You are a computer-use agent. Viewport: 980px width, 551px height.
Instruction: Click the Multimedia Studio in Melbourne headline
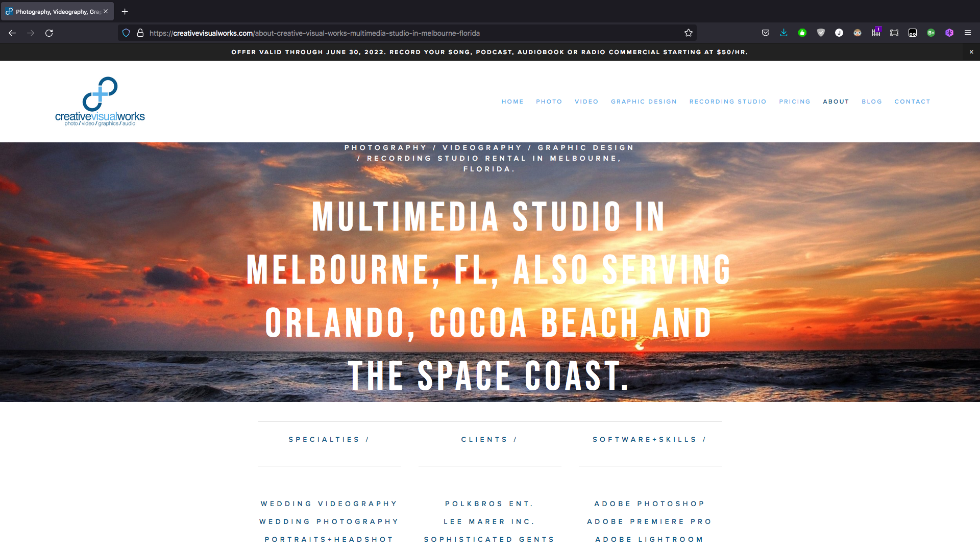coord(489,296)
